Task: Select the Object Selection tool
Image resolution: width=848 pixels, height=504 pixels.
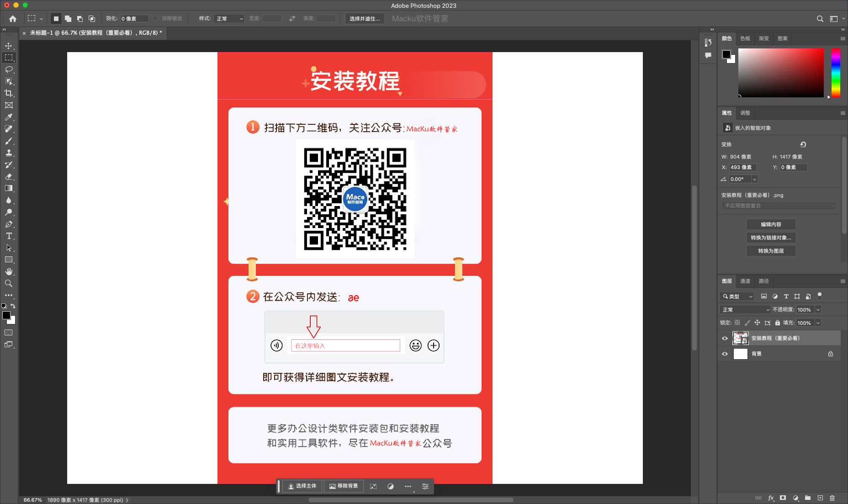Action: (9, 81)
